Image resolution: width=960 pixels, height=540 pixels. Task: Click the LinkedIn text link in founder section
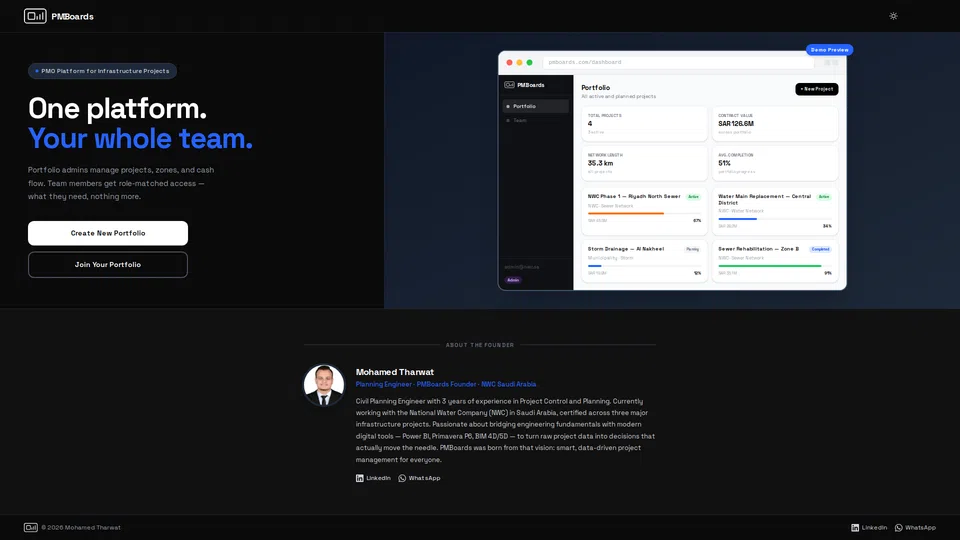click(378, 478)
